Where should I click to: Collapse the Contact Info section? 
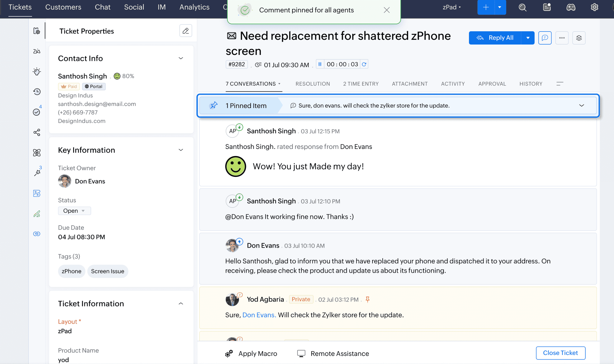pyautogui.click(x=181, y=58)
